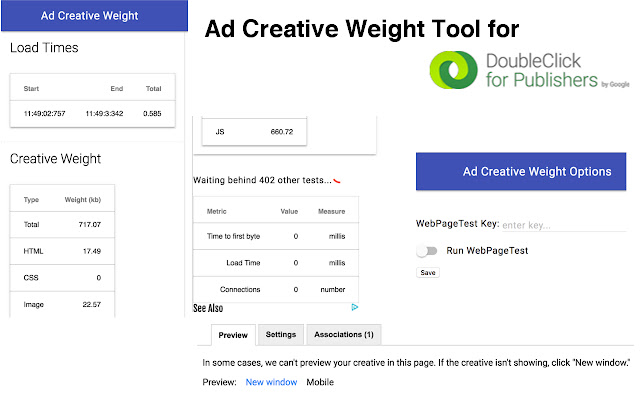The height and width of the screenshot is (400, 640).
Task: Click the DoubleClick for Publishers logo
Action: click(529, 70)
